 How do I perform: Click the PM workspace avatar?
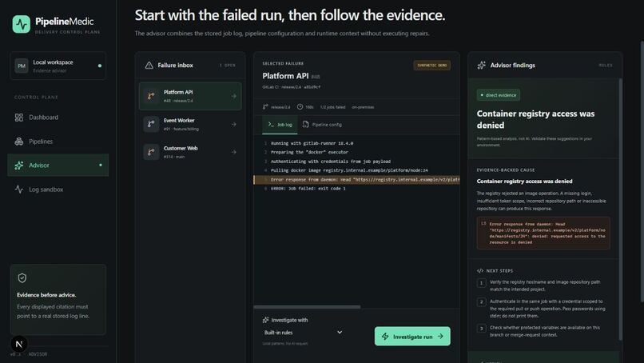(22, 66)
